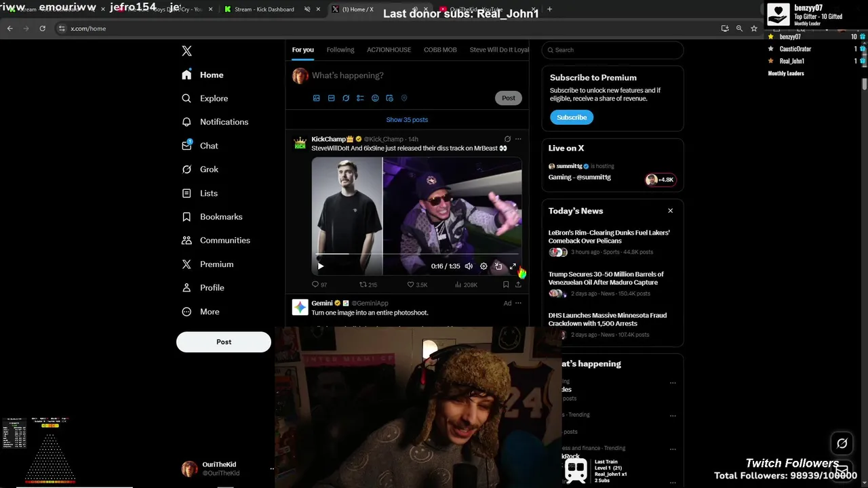Select the For you tab
This screenshot has height=488, width=868.
(303, 49)
